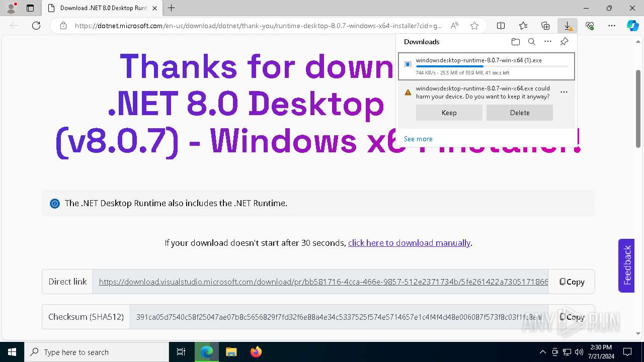Keep the flagged runtime exe file
The width and height of the screenshot is (644, 362).
(449, 113)
